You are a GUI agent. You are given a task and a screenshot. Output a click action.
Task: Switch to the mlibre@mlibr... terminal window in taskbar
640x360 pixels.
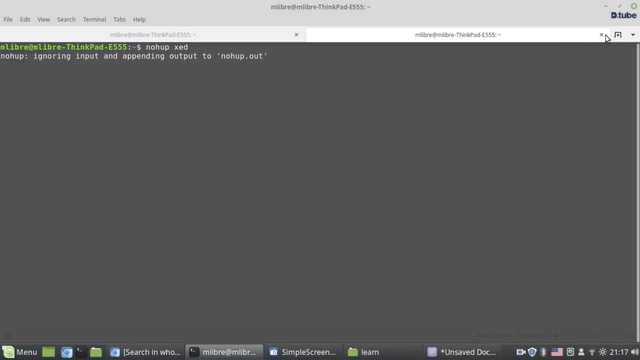pos(224,352)
